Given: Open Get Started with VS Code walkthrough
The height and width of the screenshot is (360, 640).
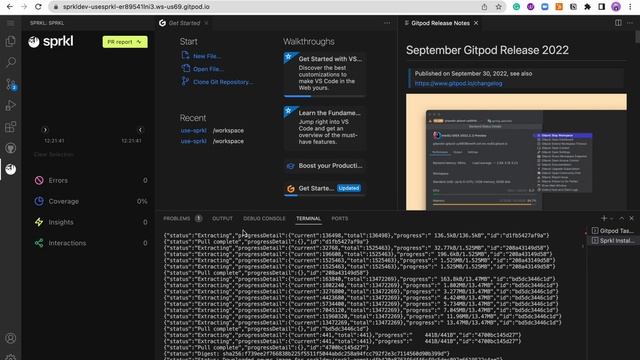Looking at the screenshot, I should (324, 75).
